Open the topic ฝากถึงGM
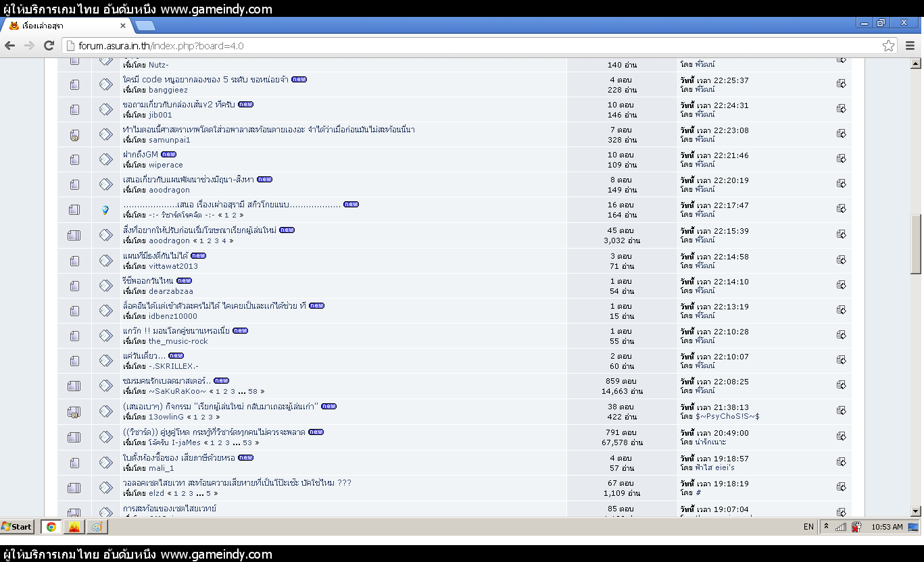924x562 pixels. 141,155
